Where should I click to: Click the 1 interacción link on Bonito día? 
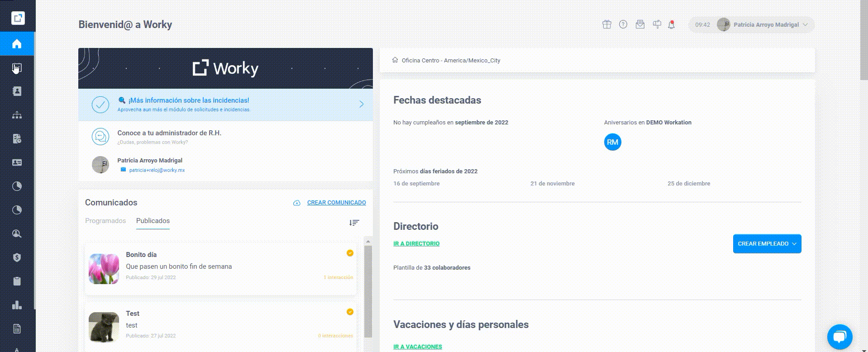click(x=339, y=277)
